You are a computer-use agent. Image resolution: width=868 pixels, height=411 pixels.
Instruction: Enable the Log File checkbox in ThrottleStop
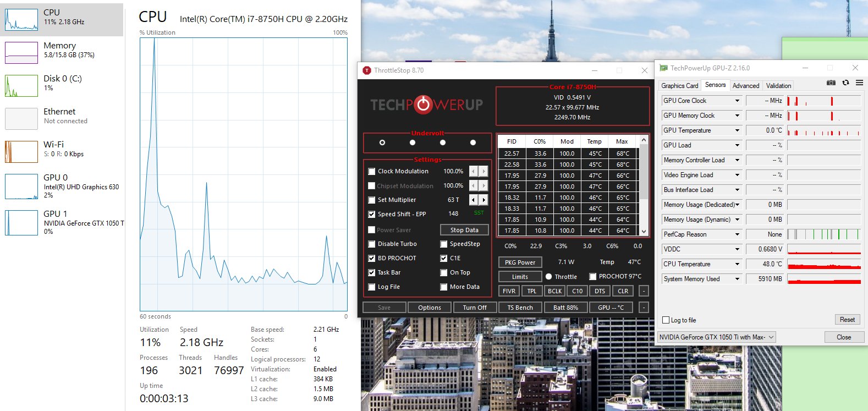click(372, 287)
